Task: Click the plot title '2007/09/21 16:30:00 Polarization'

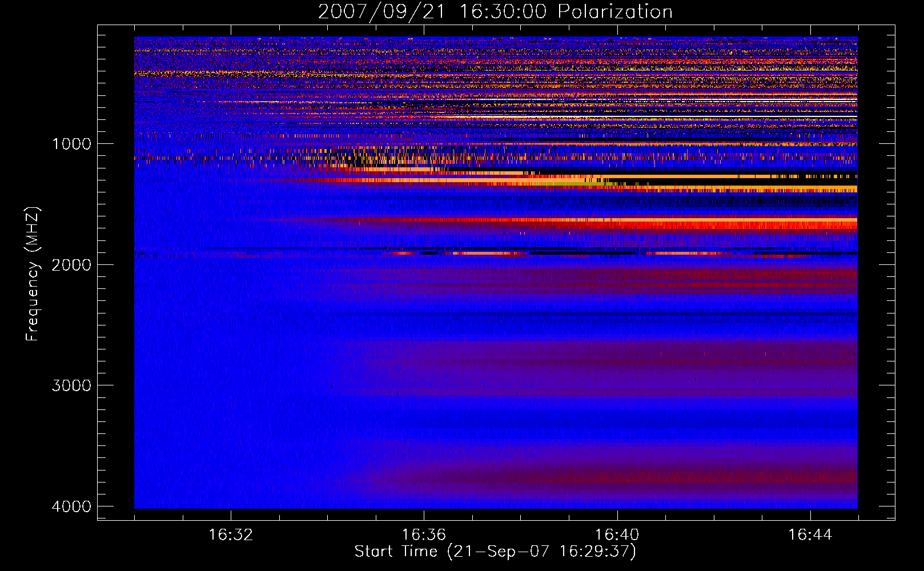Action: point(495,11)
